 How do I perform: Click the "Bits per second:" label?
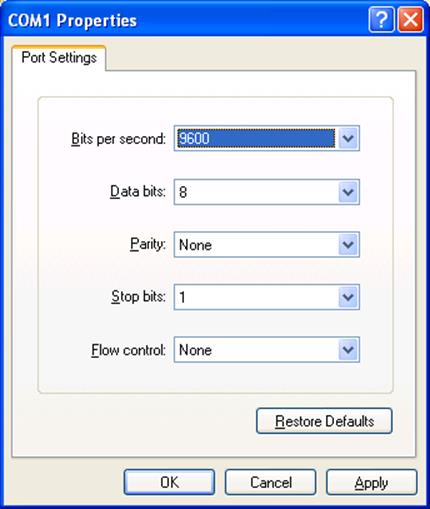click(118, 139)
